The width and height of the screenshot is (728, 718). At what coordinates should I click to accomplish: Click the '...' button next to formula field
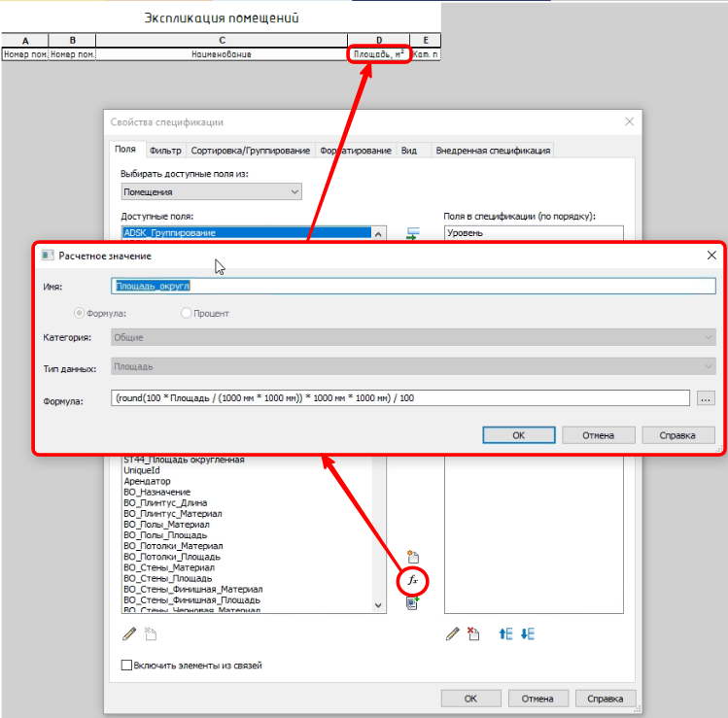706,398
